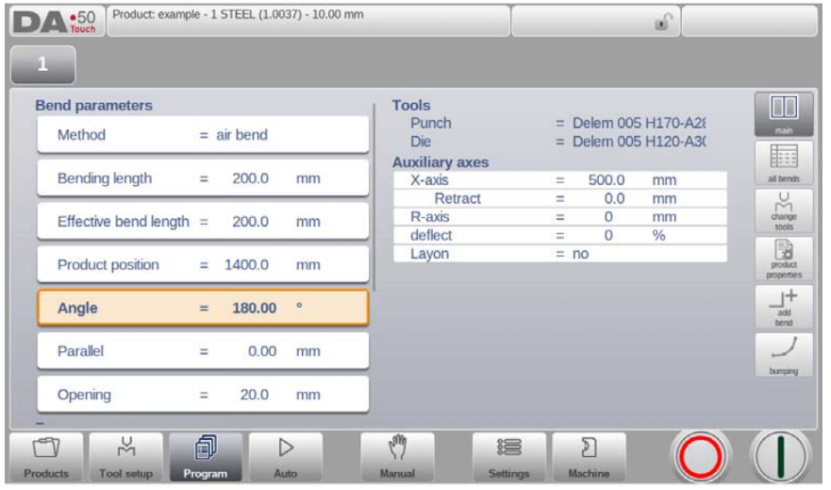Open change tools function
This screenshot has height=490, width=831.
784,211
